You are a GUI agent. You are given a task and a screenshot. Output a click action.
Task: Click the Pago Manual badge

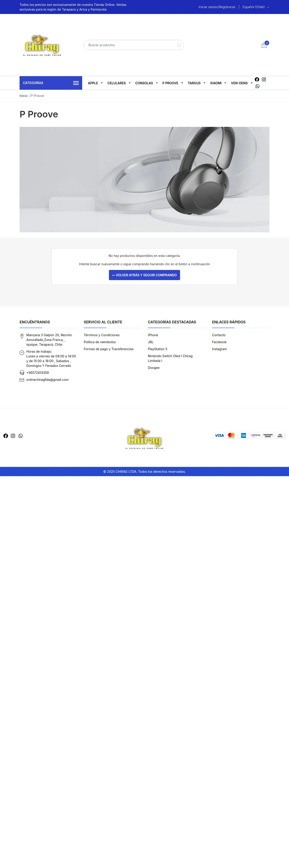point(280,435)
